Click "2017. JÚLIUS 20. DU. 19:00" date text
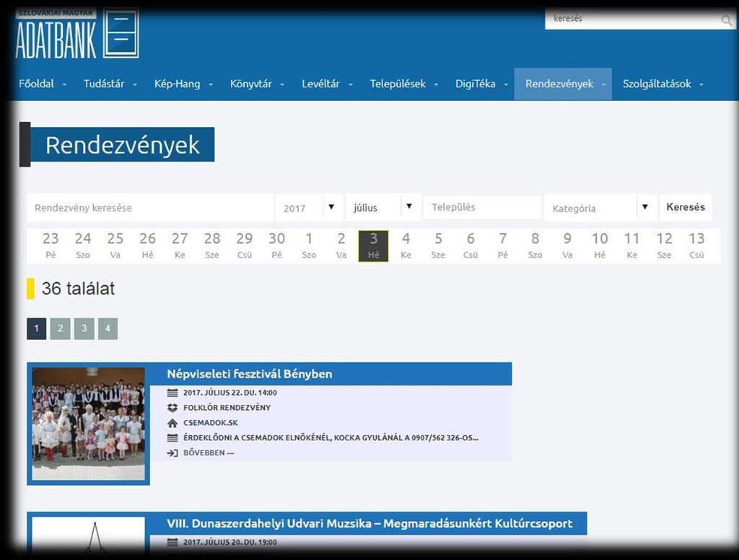This screenshot has width=739, height=560. click(230, 542)
